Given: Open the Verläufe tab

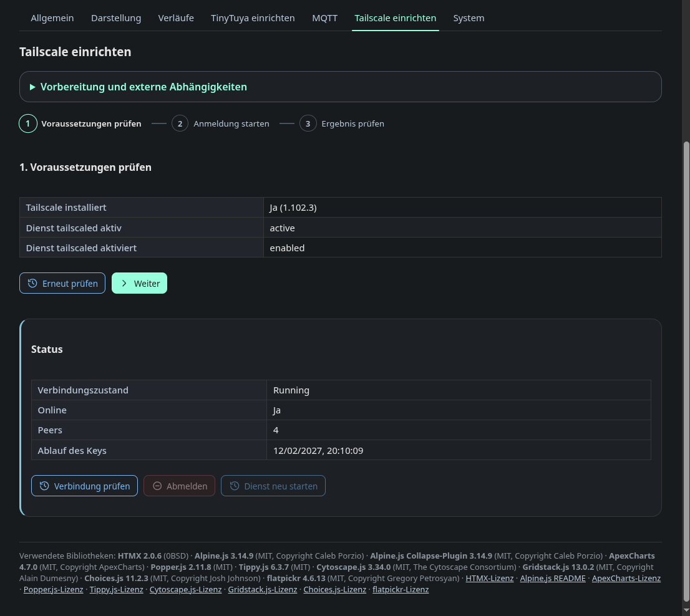Looking at the screenshot, I should pos(176,18).
